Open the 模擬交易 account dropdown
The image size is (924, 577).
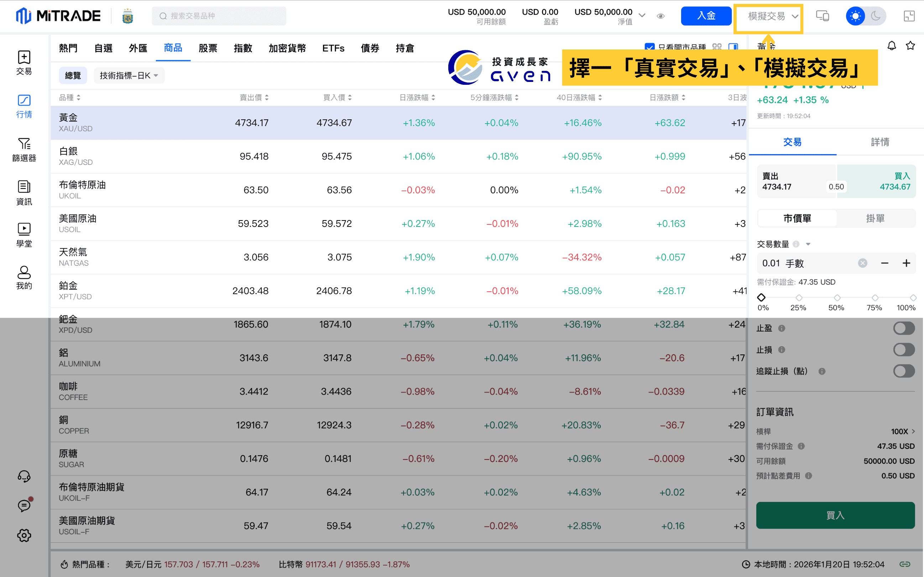pyautogui.click(x=768, y=16)
